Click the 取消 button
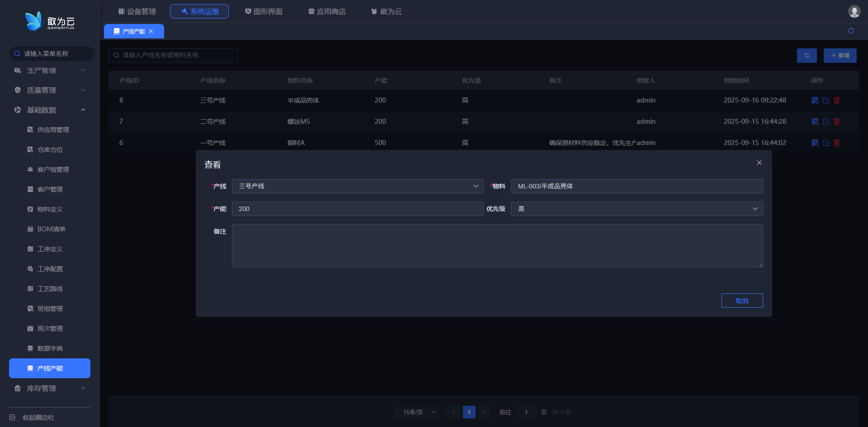Viewport: 868px width, 427px height. 742,300
